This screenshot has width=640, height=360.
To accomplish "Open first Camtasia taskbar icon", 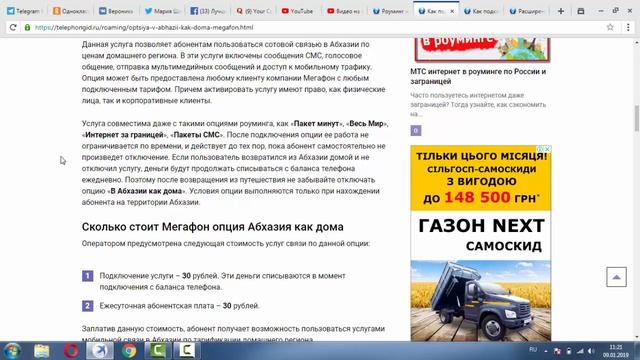I will pyautogui.click(x=158, y=351).
